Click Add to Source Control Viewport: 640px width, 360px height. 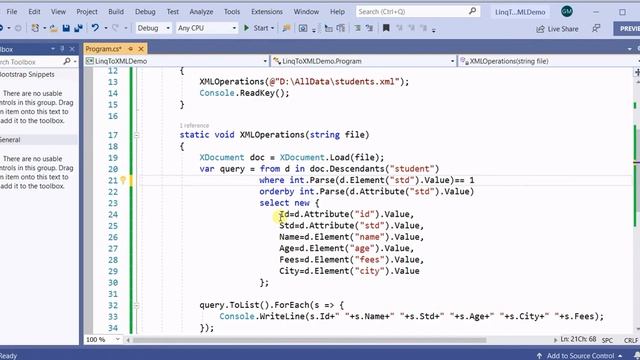pos(580,356)
